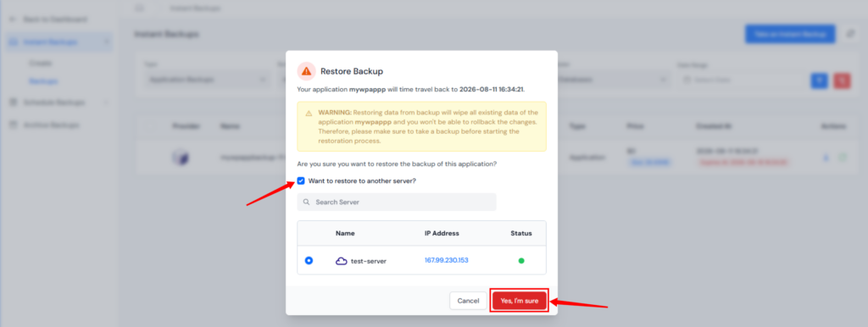Open the Create item under Instant Backups

[x=40, y=64]
